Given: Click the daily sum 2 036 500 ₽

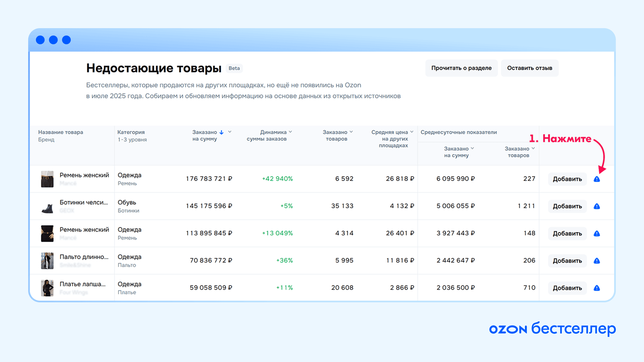Looking at the screenshot, I should pyautogui.click(x=456, y=288).
